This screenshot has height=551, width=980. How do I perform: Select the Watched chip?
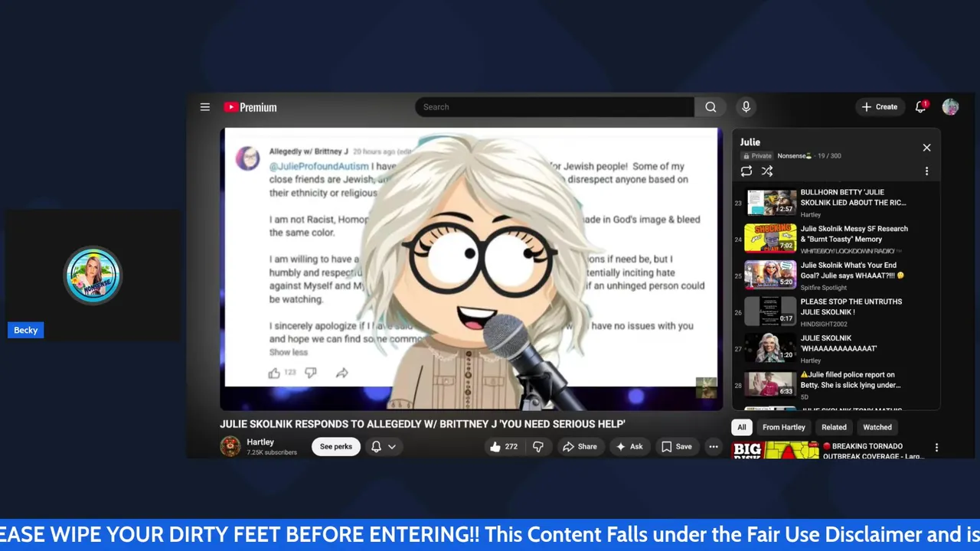tap(877, 428)
